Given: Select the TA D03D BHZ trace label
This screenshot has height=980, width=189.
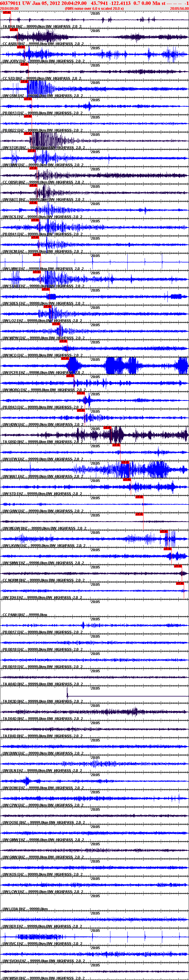Looking at the screenshot, I should [42, 701].
